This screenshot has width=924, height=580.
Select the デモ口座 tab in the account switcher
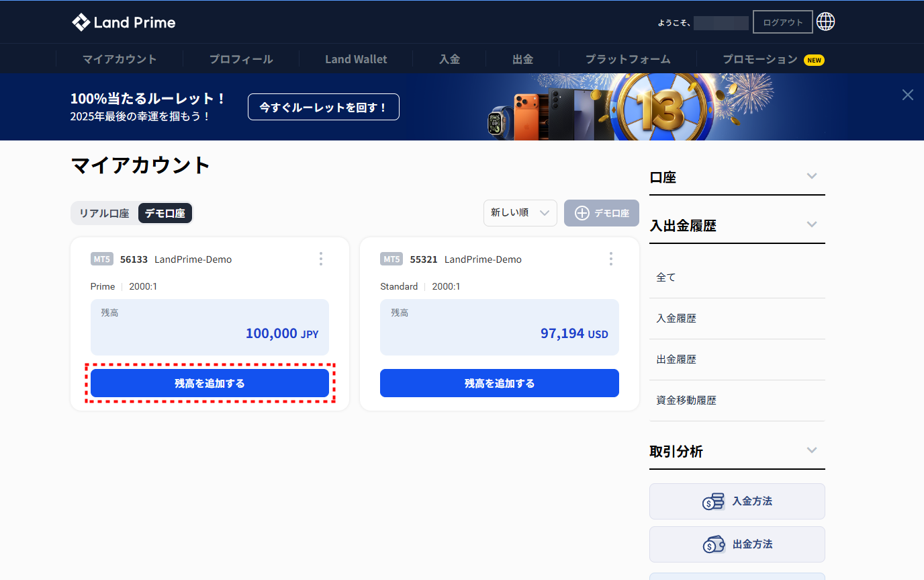click(x=165, y=213)
